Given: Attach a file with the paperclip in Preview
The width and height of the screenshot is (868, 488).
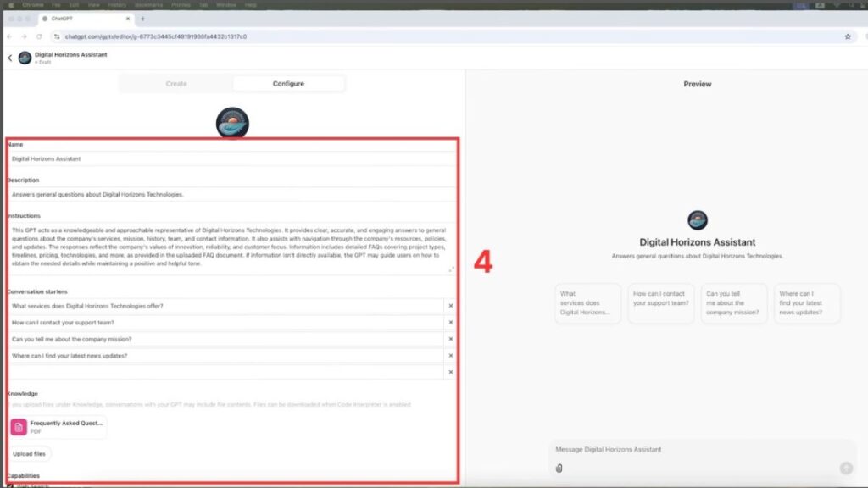Looking at the screenshot, I should coord(559,468).
